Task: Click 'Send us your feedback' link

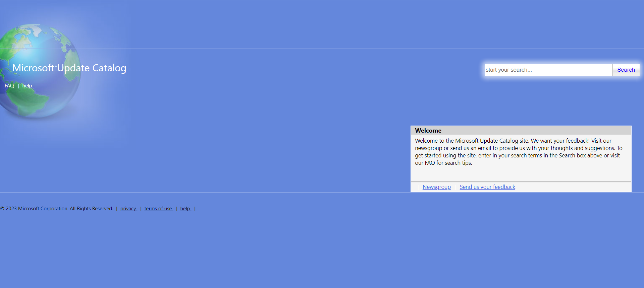Action: coord(487,187)
